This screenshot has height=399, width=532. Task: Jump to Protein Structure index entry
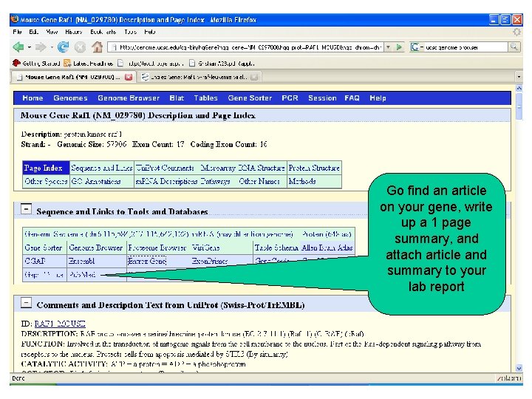[x=314, y=168]
